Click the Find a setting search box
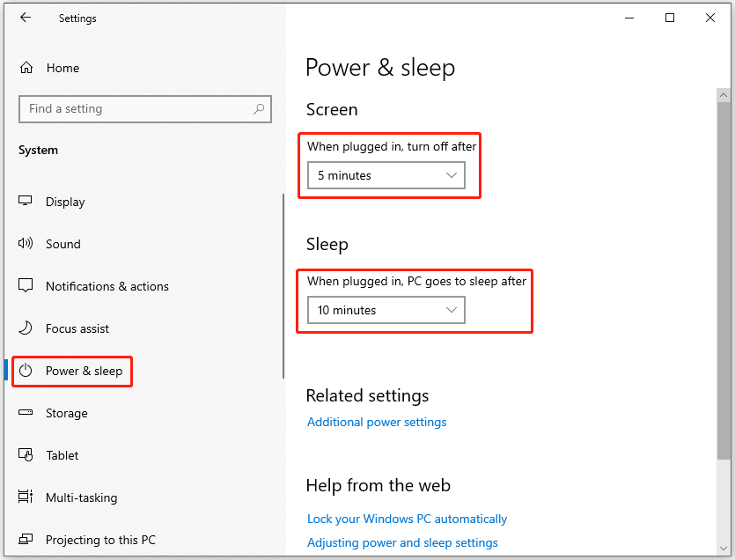The image size is (735, 560). 132,108
